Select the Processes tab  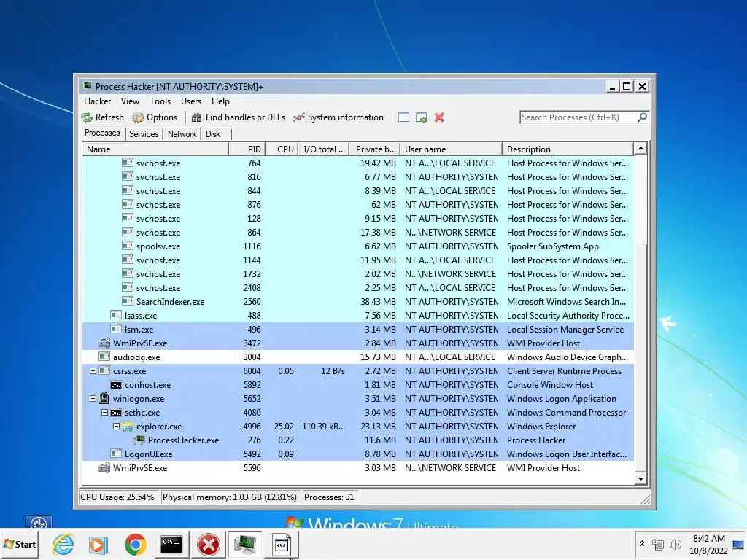click(102, 133)
